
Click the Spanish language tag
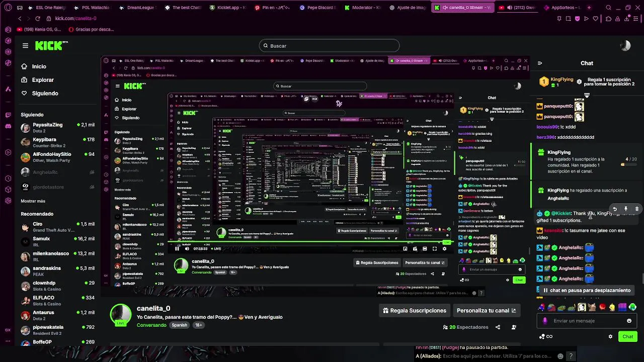point(180,325)
